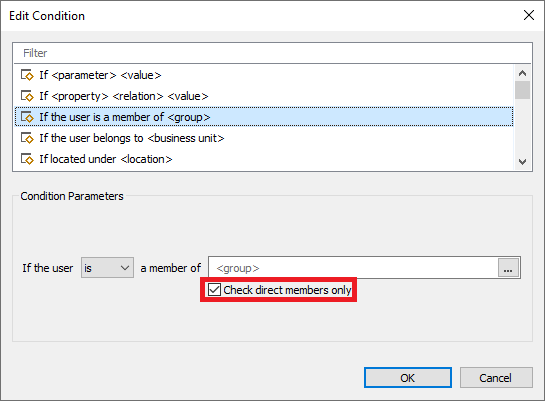Click the icon beside 'belongs to <business unit>'

pos(27,138)
